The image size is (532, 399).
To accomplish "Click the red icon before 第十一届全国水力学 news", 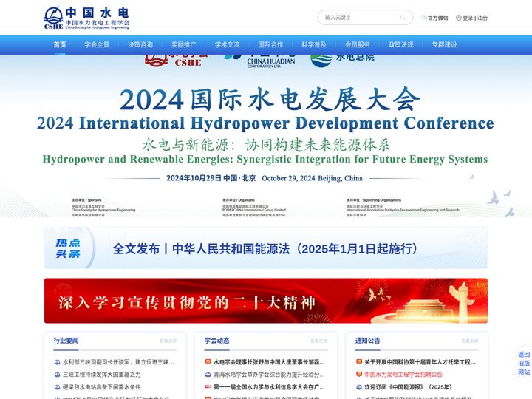I will (x=208, y=387).
